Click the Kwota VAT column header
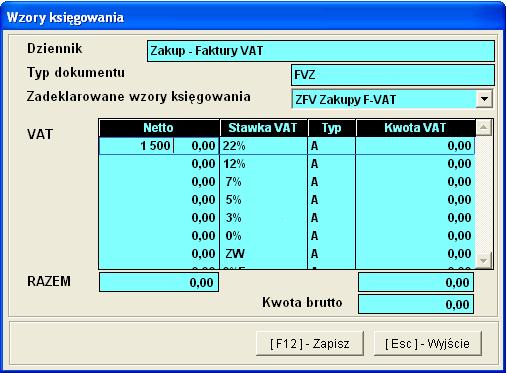This screenshot has width=507, height=373. pos(416,128)
